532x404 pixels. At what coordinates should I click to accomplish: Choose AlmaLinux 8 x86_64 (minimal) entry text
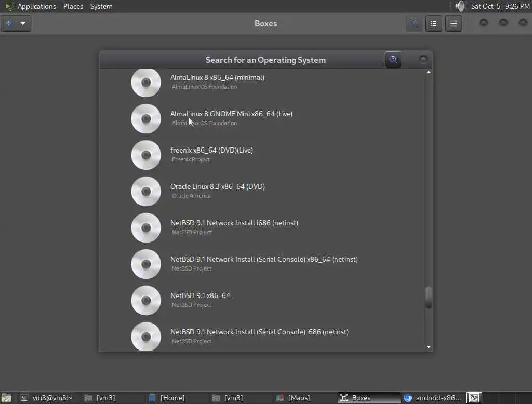(x=217, y=78)
